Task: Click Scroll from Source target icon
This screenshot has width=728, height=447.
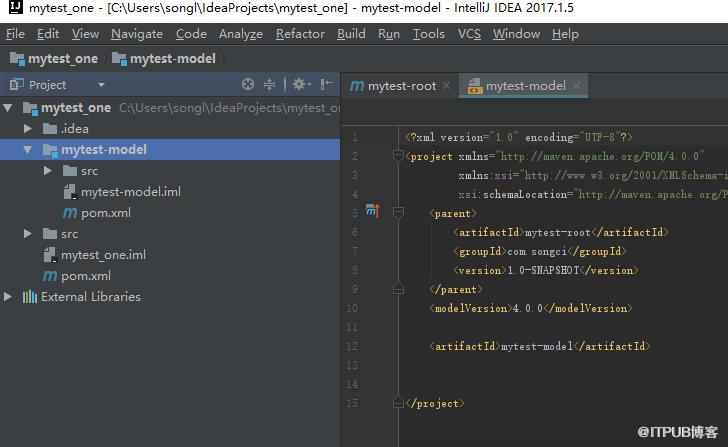Action: [x=248, y=84]
